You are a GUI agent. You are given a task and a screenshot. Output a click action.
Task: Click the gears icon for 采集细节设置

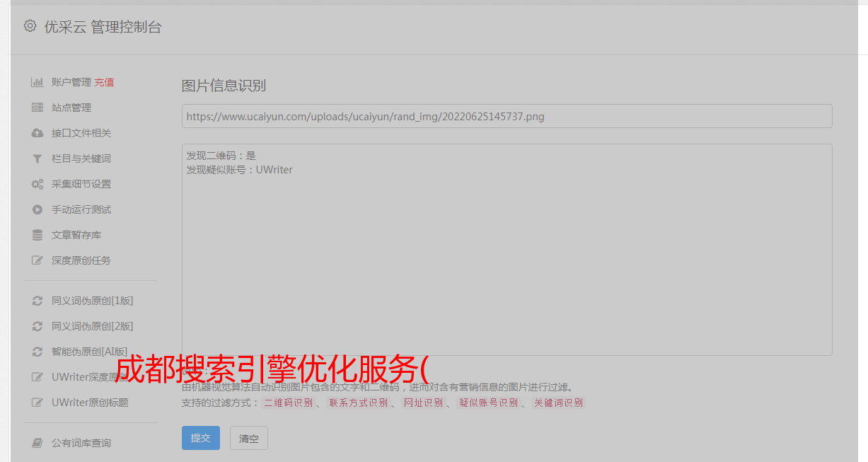(x=37, y=184)
